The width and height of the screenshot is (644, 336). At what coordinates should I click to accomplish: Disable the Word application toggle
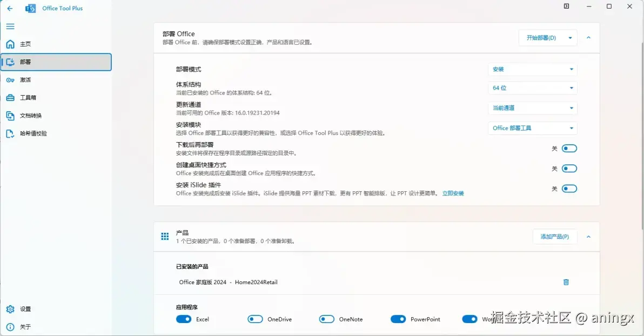[x=469, y=319]
